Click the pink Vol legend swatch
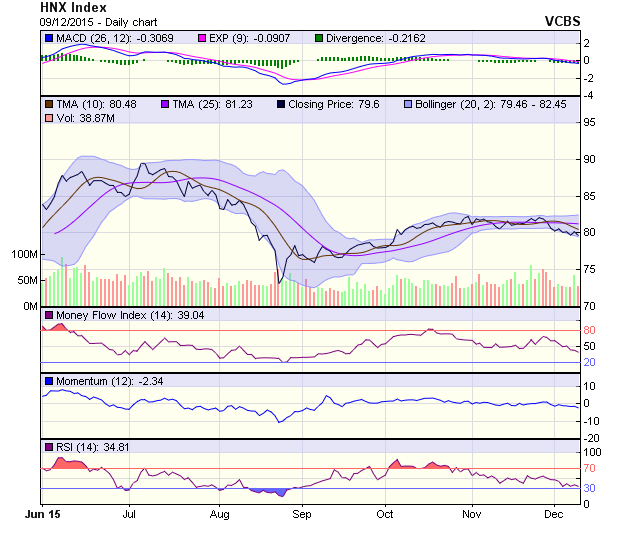Image resolution: width=620 pixels, height=535 pixels. [x=48, y=118]
